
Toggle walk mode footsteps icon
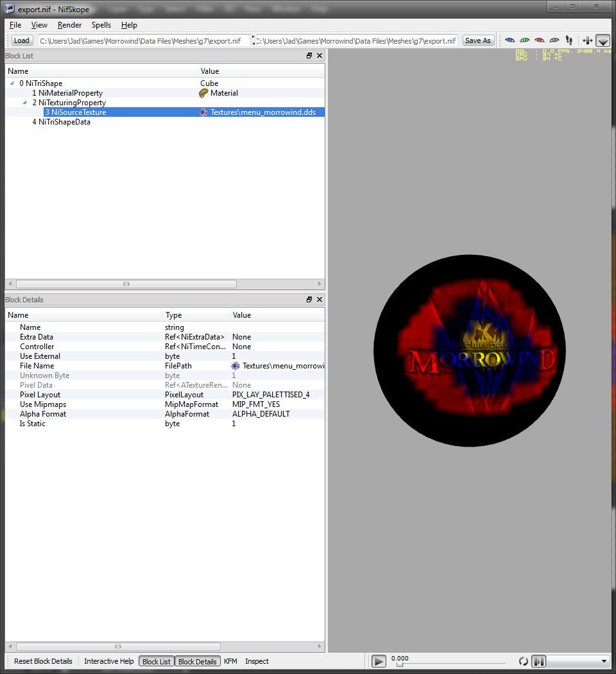click(569, 40)
